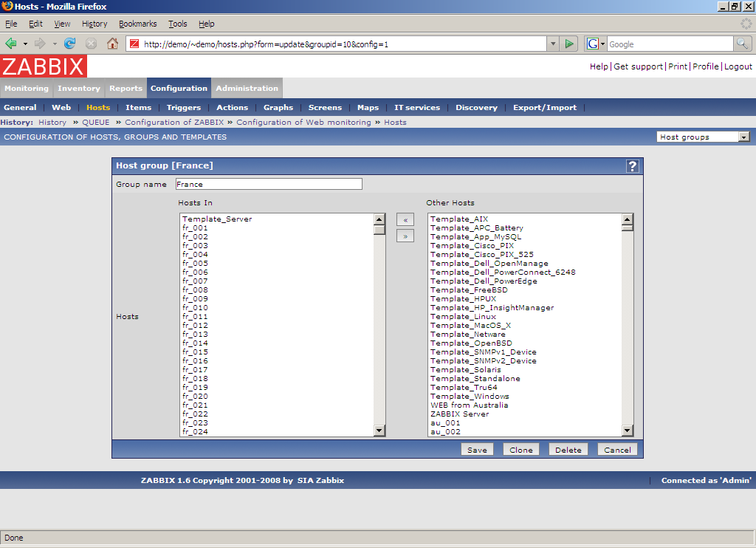The image size is (756, 548).
Task: Click the browser Back arrow icon
Action: coord(10,44)
